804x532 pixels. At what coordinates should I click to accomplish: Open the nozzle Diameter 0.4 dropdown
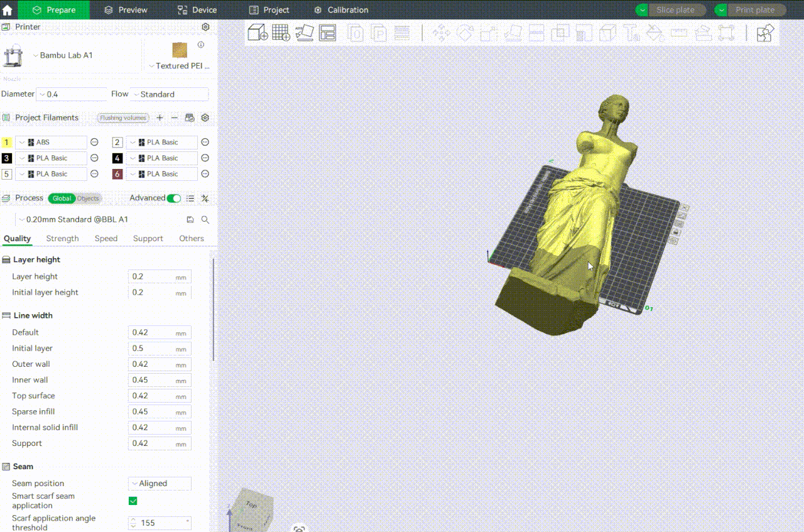[72, 94]
